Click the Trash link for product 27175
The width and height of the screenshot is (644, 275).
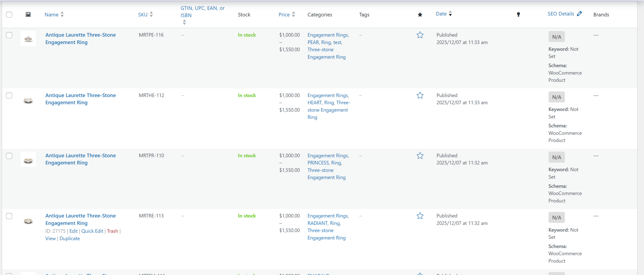point(112,231)
